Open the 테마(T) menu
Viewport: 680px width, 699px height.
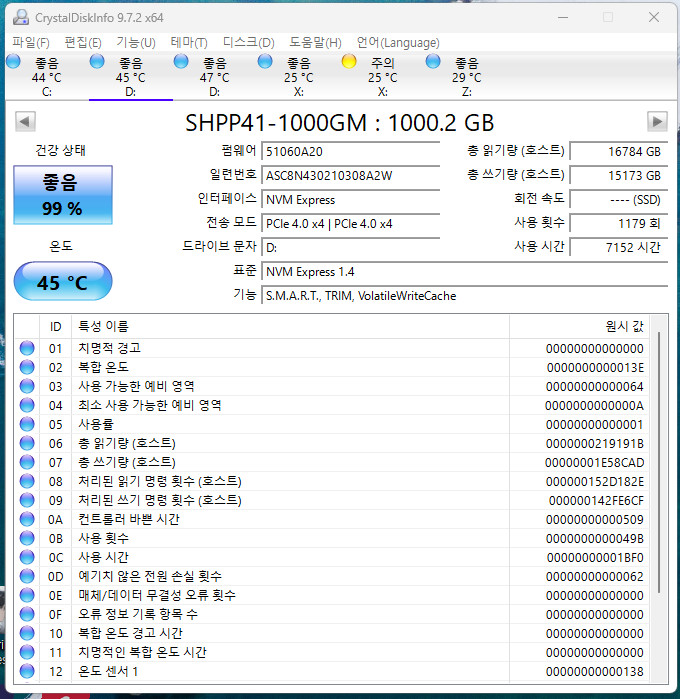[189, 43]
